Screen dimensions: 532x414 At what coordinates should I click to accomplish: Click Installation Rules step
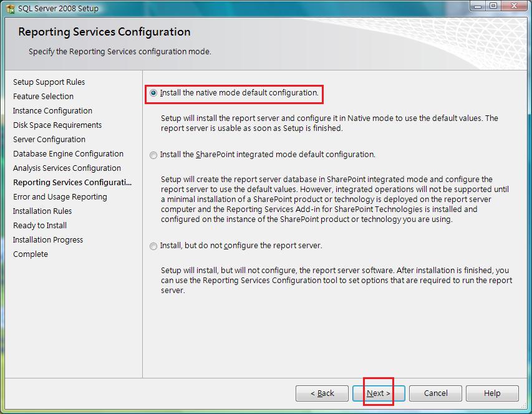click(42, 211)
